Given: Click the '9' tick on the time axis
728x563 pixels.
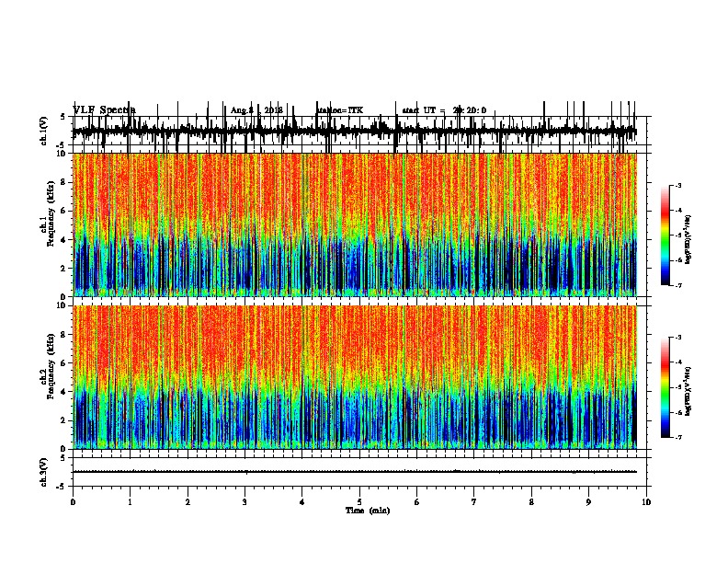Looking at the screenshot, I should tap(588, 502).
